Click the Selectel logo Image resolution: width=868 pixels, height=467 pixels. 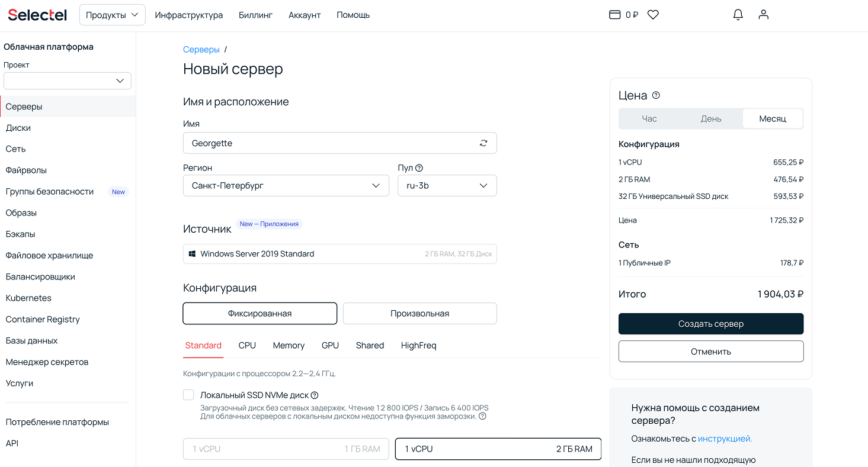(x=37, y=15)
